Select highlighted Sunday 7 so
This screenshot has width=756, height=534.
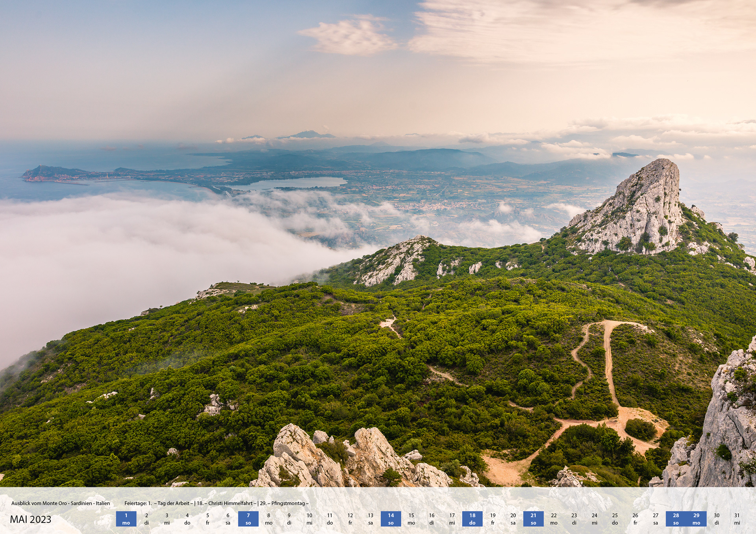pyautogui.click(x=248, y=519)
